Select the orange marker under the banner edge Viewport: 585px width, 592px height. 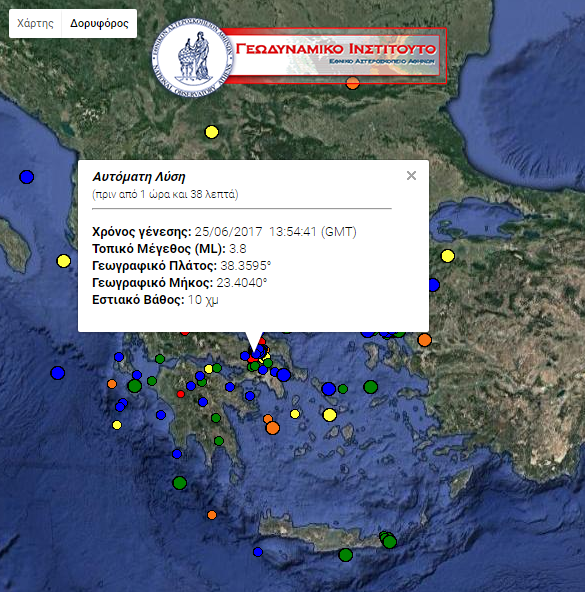[353, 84]
